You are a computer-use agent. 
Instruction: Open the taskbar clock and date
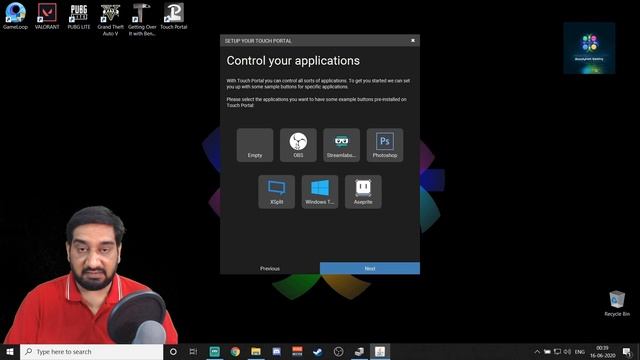click(602, 351)
